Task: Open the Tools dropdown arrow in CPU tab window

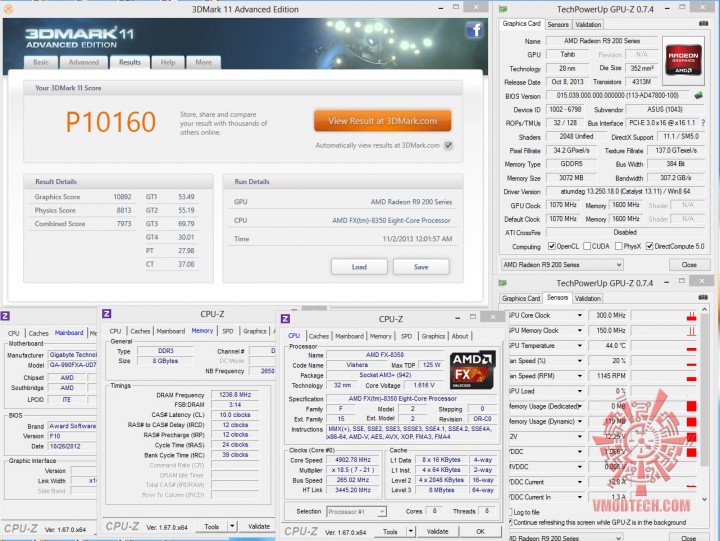Action: [x=411, y=531]
